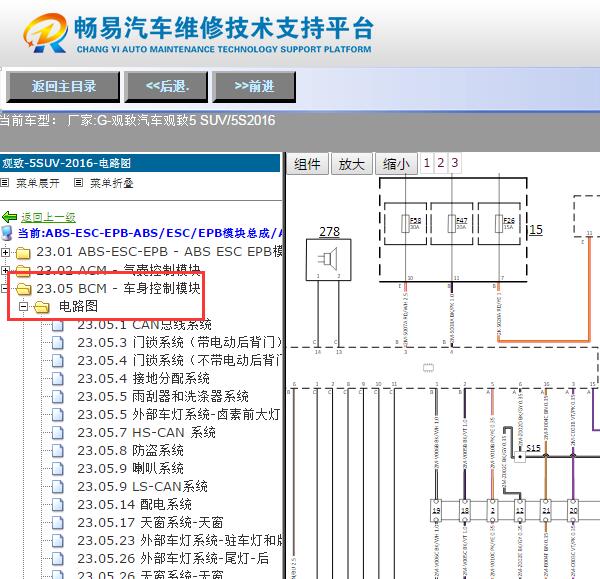This screenshot has width=600, height=579.
Task: Click the 23.05 BCM folder icon
Action: coord(23,289)
